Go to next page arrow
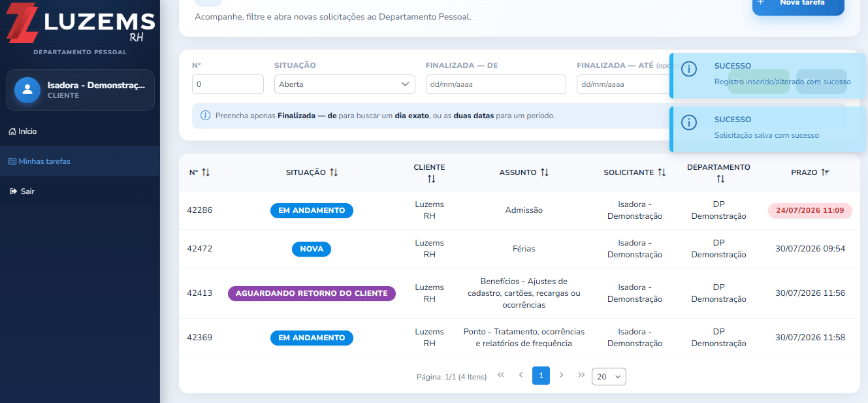 coord(562,375)
